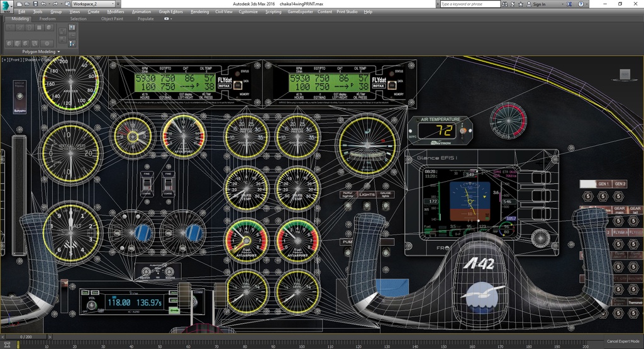
Task: Click the ViewCube in viewport corner
Action: tap(625, 74)
